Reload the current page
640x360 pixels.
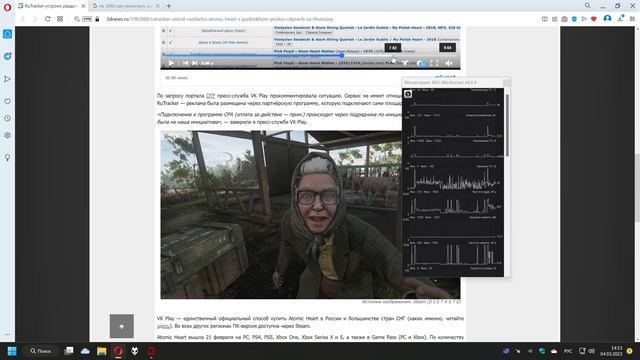(47, 19)
